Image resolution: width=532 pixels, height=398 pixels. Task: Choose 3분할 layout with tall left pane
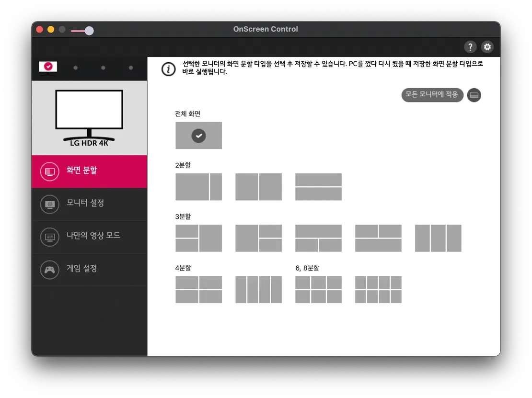[x=258, y=238]
